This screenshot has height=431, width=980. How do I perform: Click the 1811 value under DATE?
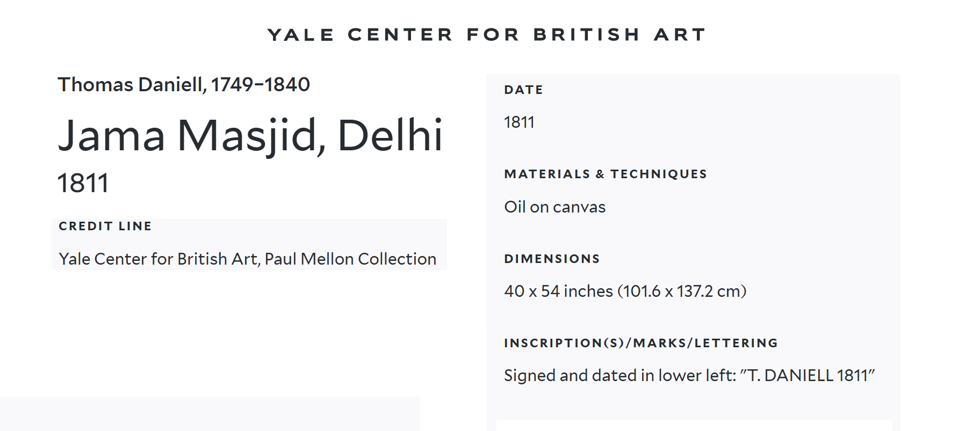[519, 122]
